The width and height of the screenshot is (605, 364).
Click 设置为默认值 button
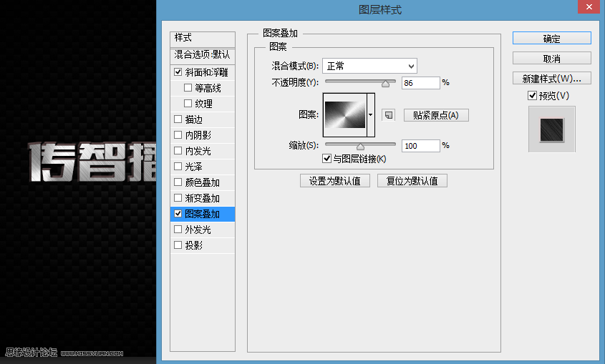[x=335, y=181]
